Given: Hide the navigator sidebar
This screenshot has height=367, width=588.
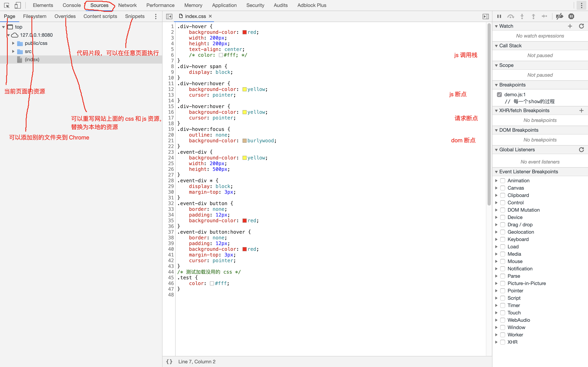Looking at the screenshot, I should click(169, 16).
